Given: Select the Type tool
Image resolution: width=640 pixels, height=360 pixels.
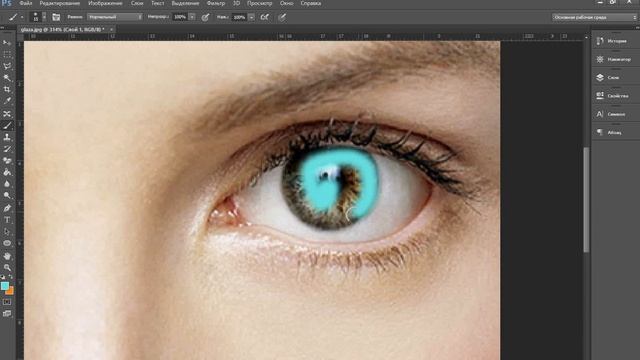Looking at the screenshot, I should [7, 220].
